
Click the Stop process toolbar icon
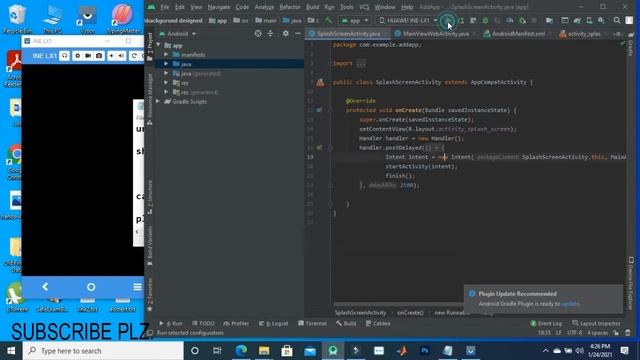coord(534,20)
